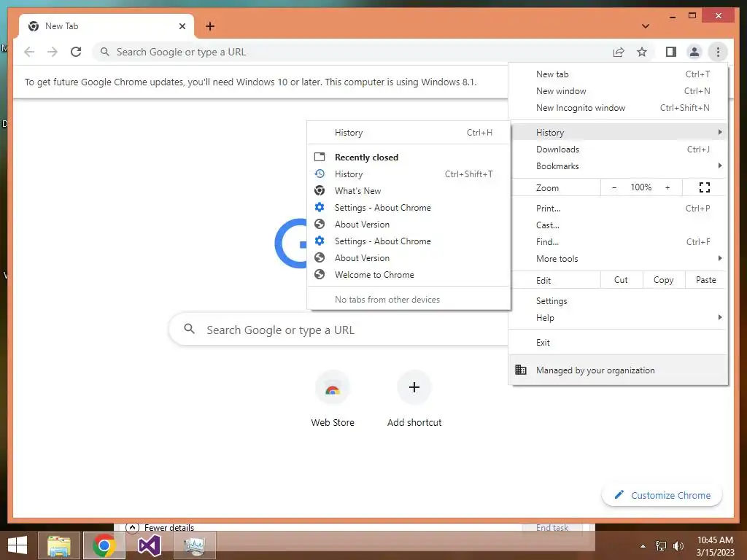Open File Explorer in the taskbar

(x=58, y=545)
